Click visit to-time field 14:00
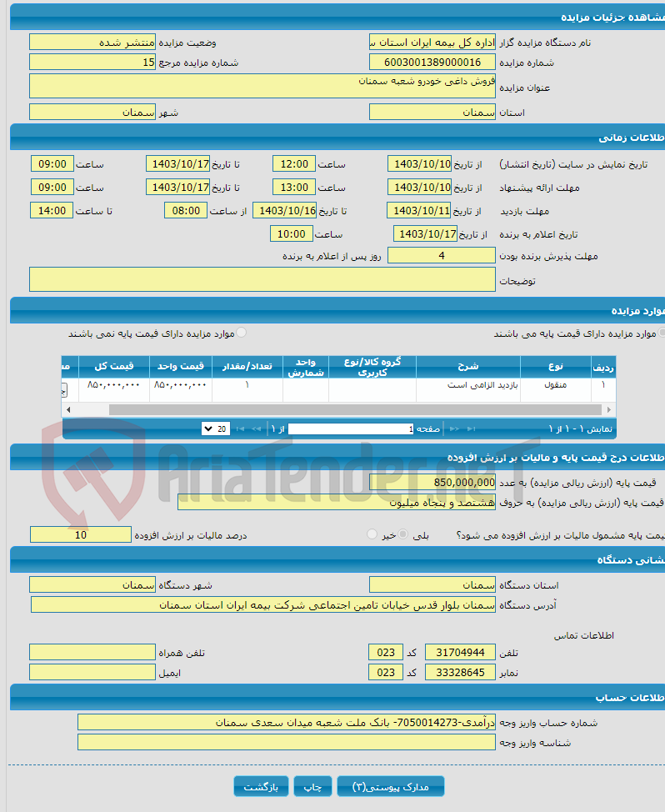This screenshot has width=665, height=812. tap(52, 210)
